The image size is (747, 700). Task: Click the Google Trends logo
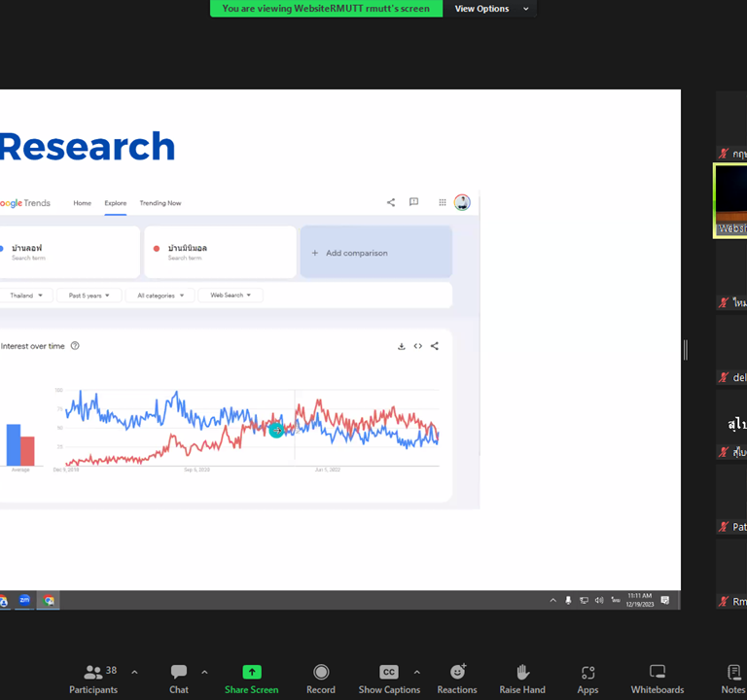pos(24,203)
